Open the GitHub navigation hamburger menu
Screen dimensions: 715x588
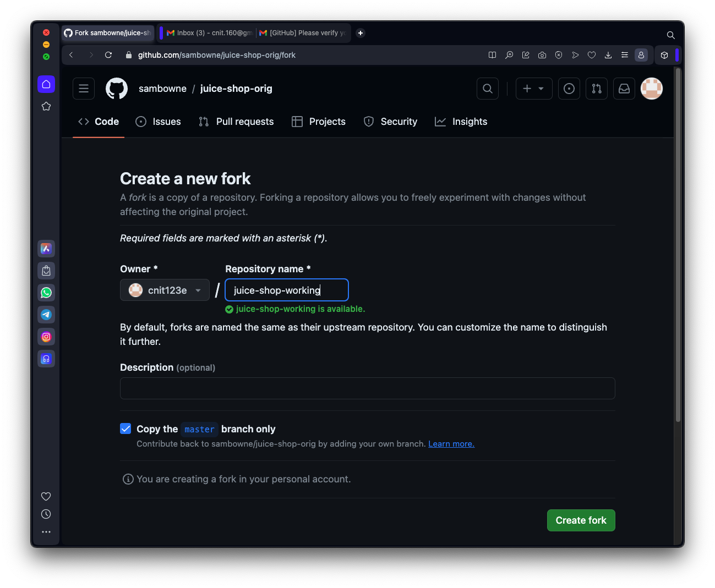pyautogui.click(x=84, y=89)
